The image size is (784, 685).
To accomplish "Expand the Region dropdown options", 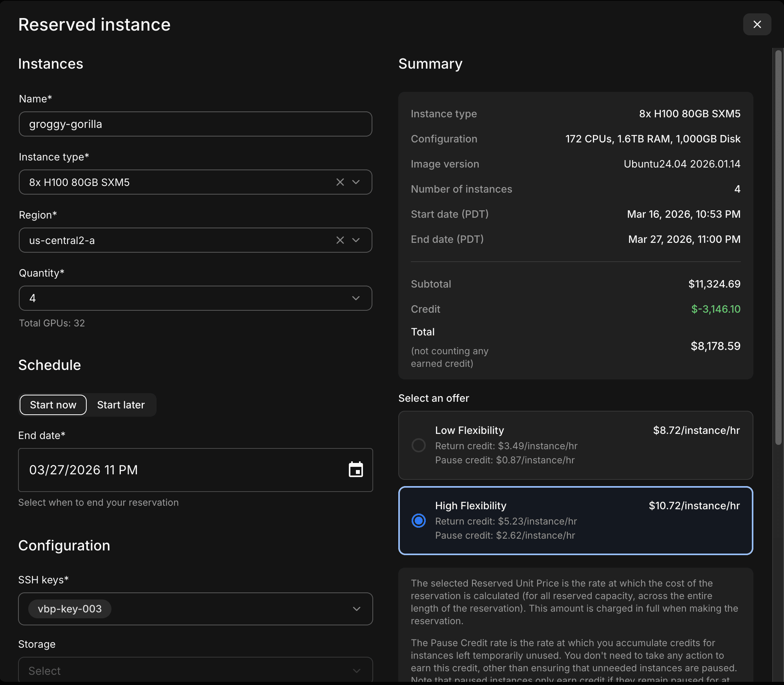I will [356, 240].
